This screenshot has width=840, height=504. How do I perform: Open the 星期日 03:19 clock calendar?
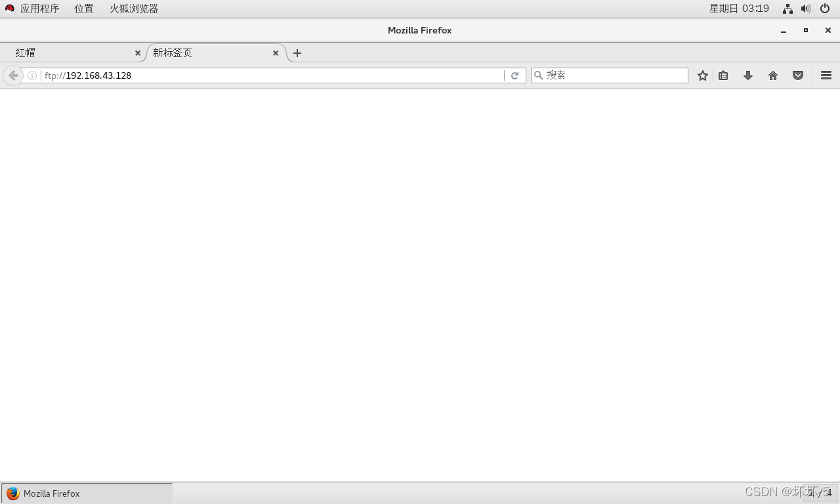[739, 9]
